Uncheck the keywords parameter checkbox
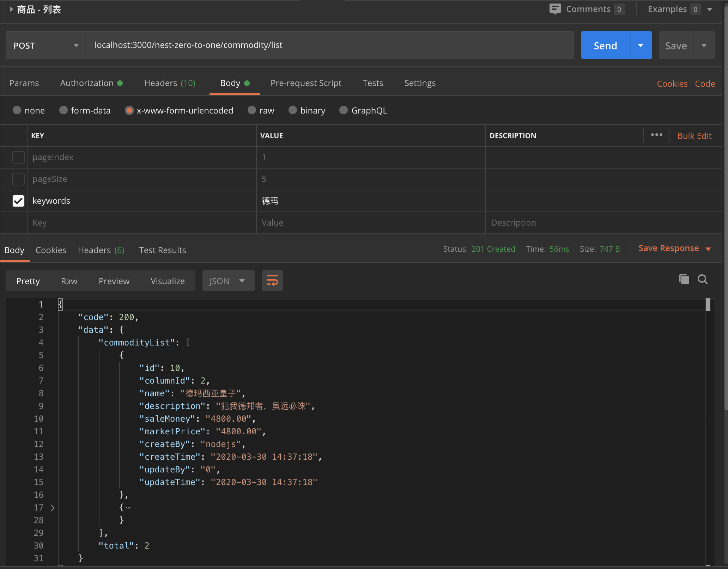 coord(18,201)
